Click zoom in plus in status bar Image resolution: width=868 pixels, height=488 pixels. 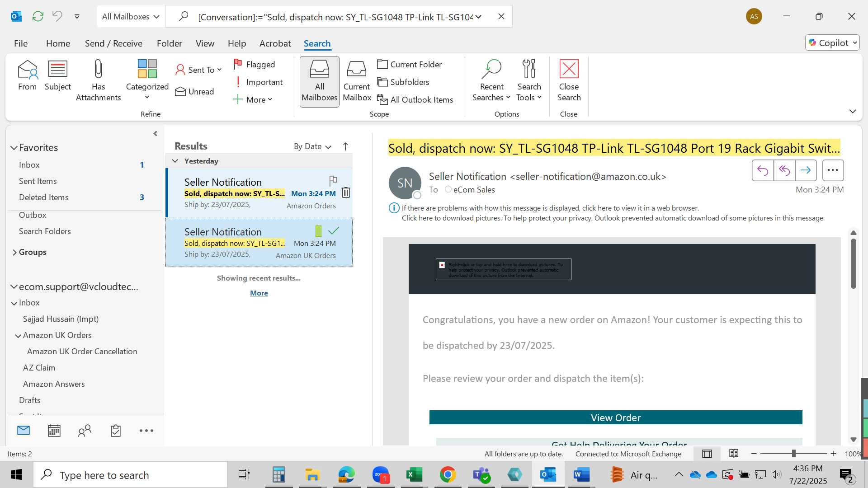coord(834,453)
